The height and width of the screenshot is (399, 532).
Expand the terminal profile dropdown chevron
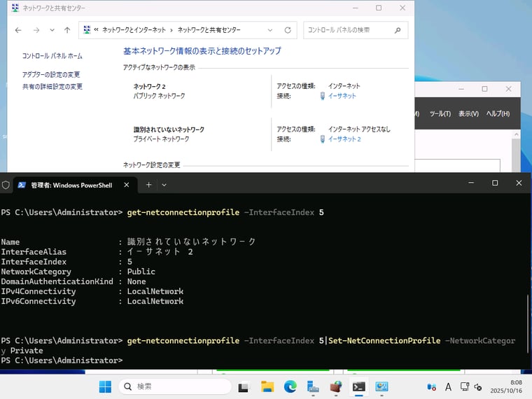tap(164, 185)
